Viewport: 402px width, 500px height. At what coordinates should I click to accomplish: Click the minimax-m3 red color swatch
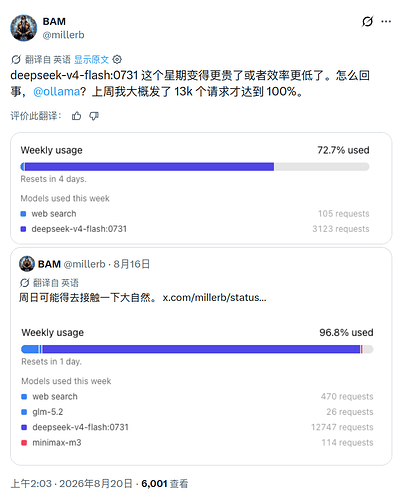(24, 443)
